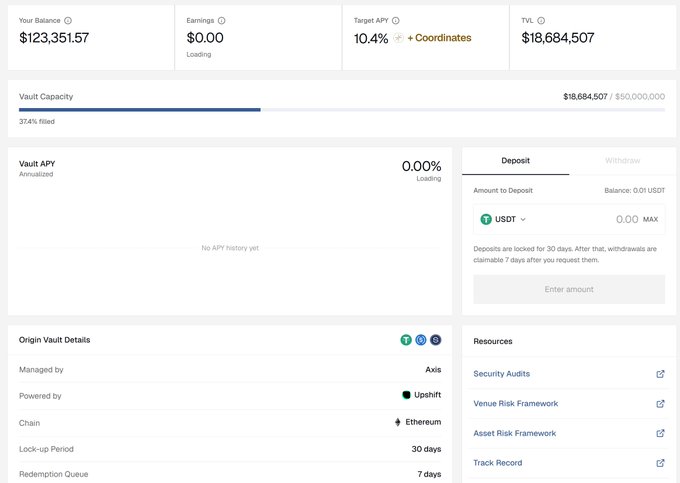The width and height of the screenshot is (680, 483).
Task: Click the Axis manager name
Action: click(433, 370)
